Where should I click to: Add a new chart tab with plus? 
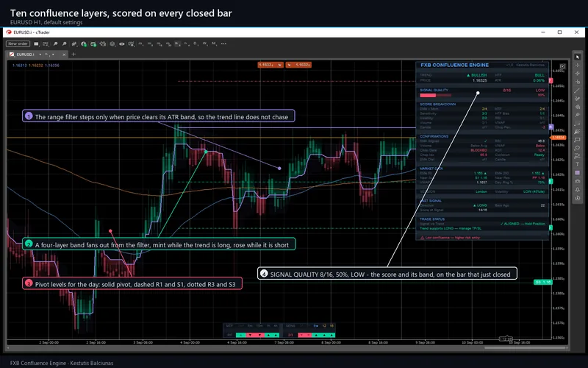(x=73, y=54)
